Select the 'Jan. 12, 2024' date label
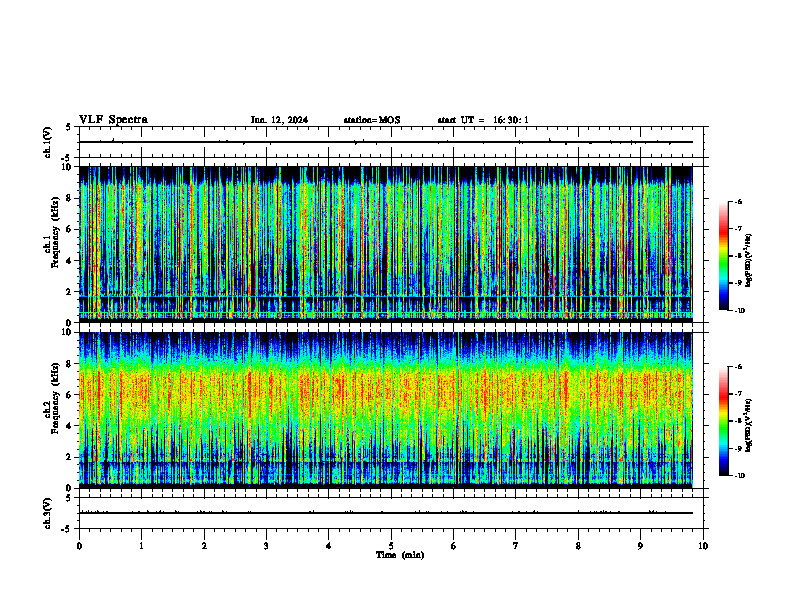The width and height of the screenshot is (792, 612). tap(279, 120)
